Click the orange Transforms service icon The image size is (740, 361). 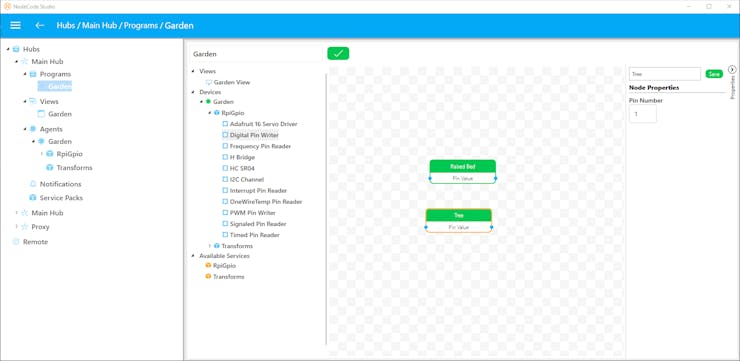[208, 277]
